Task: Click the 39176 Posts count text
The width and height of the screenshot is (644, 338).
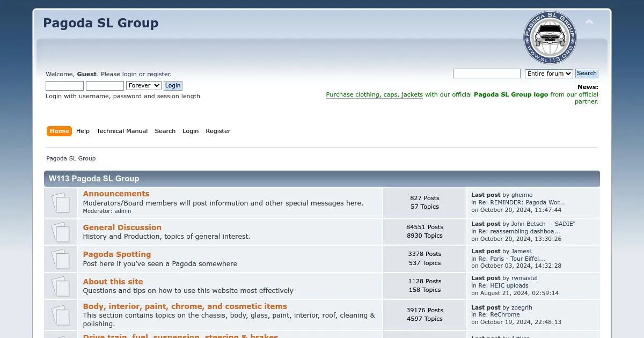Action: point(425,310)
